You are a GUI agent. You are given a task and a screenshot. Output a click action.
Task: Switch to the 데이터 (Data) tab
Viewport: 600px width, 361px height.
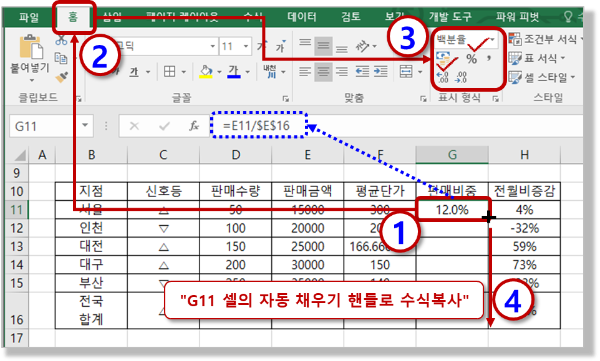pos(302,16)
